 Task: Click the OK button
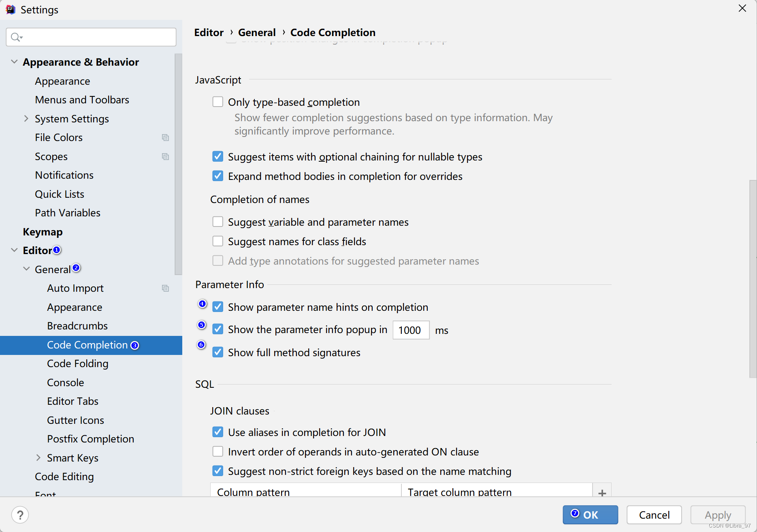[590, 515]
